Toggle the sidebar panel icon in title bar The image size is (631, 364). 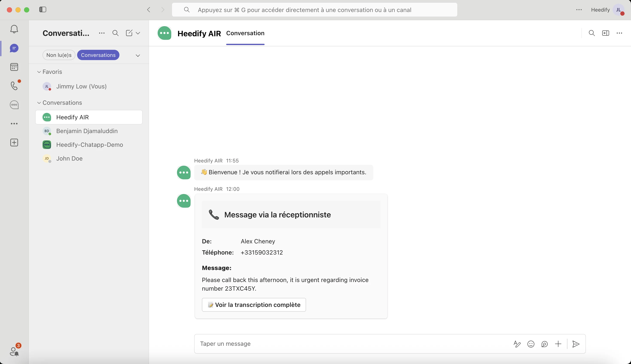43,9
